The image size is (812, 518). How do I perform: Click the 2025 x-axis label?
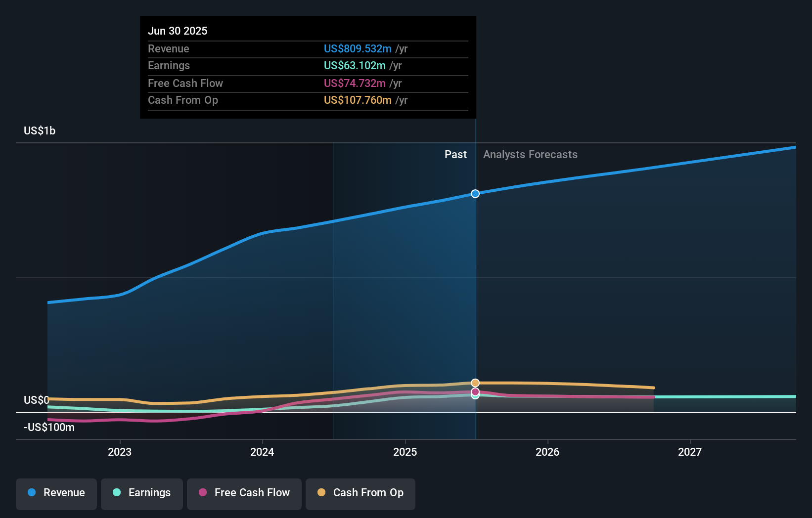click(405, 452)
